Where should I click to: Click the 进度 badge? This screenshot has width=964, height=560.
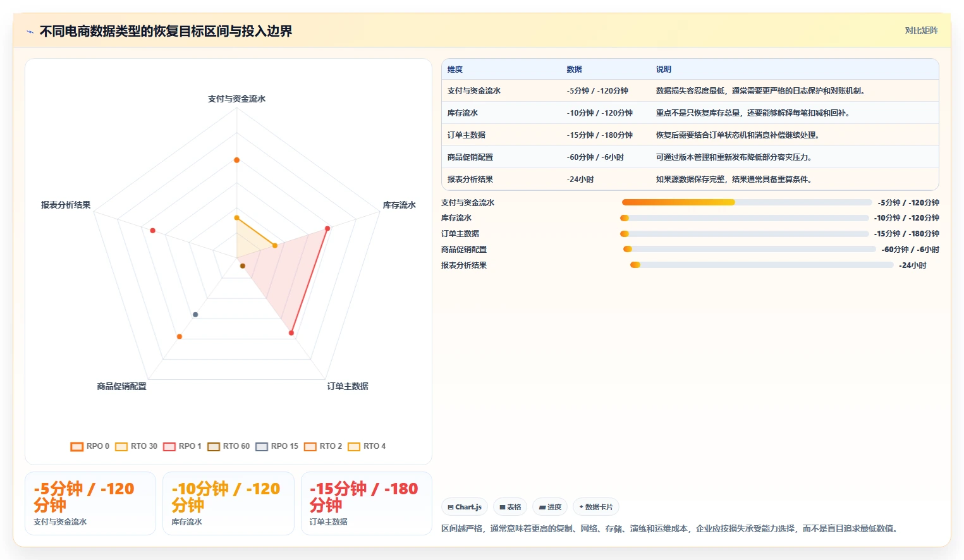[x=550, y=507]
